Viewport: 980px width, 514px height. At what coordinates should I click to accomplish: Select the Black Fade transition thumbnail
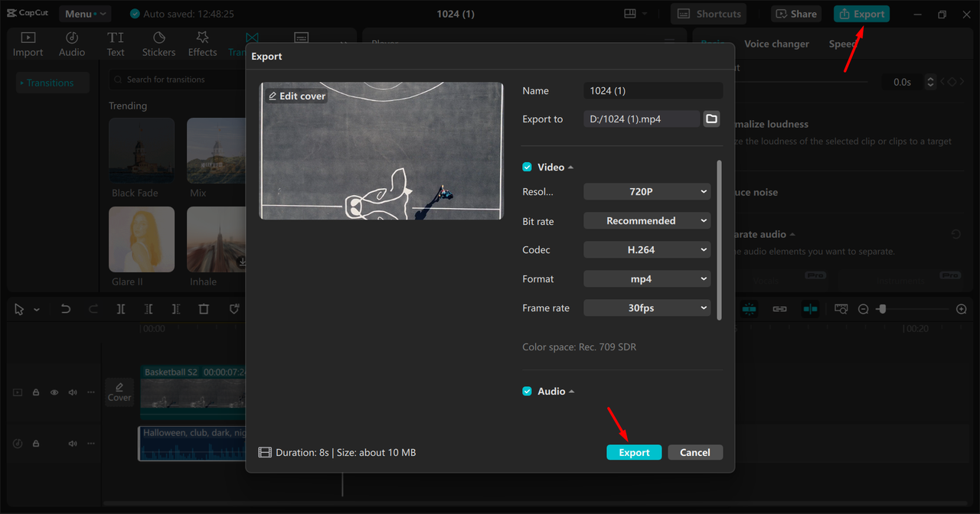pos(142,151)
